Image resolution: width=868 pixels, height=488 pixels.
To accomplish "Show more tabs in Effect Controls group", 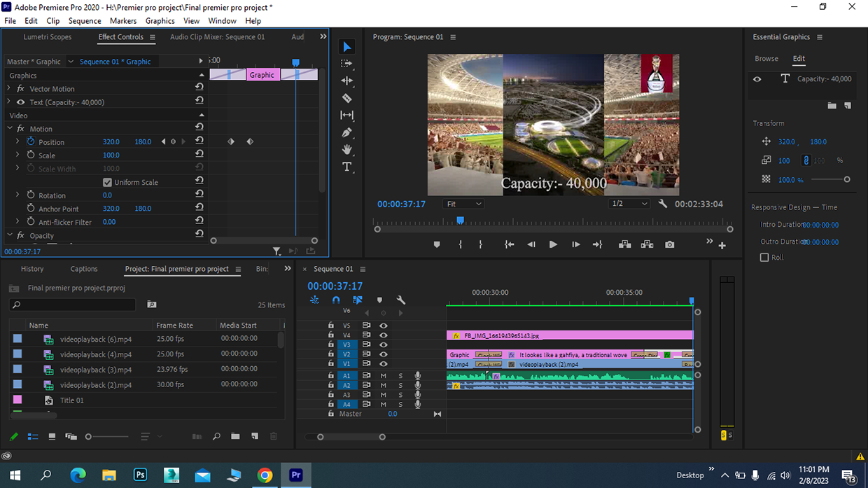I will click(323, 37).
